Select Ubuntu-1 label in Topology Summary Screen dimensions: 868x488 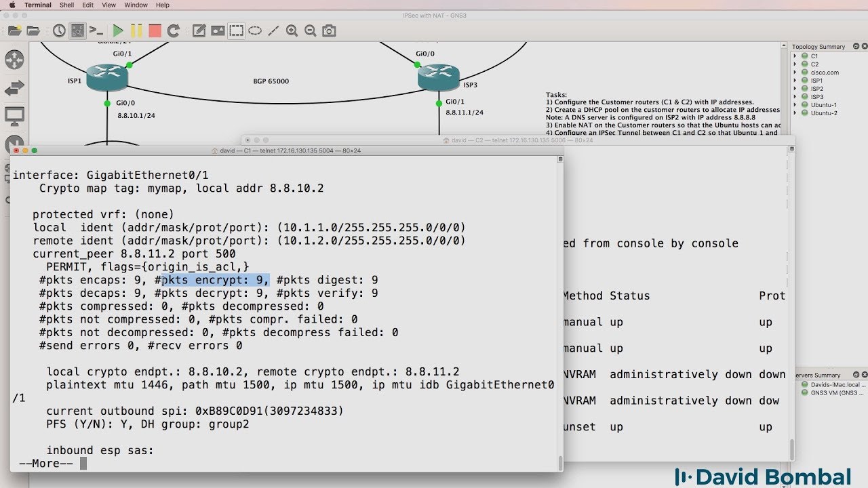(824, 105)
